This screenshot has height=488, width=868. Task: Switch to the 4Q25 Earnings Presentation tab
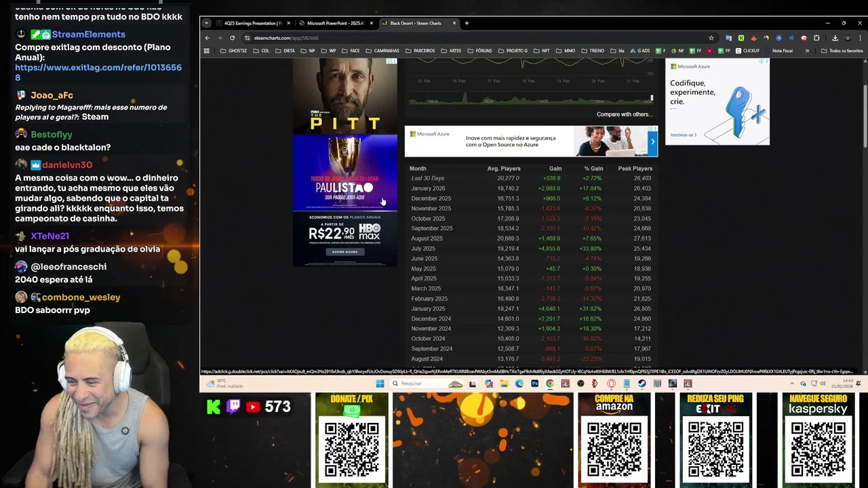click(x=252, y=23)
